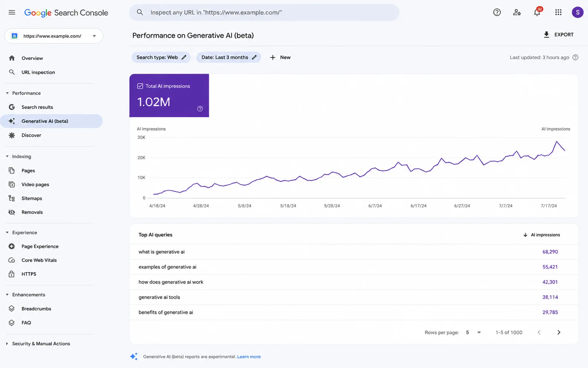Image resolution: width=588 pixels, height=368 pixels.
Task: Expand Security & Manual Actions section
Action: 7,344
